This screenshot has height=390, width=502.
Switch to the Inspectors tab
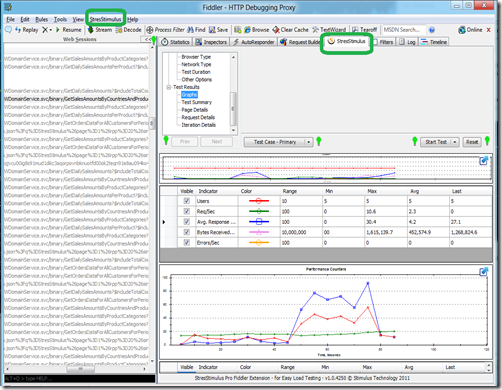click(x=211, y=42)
